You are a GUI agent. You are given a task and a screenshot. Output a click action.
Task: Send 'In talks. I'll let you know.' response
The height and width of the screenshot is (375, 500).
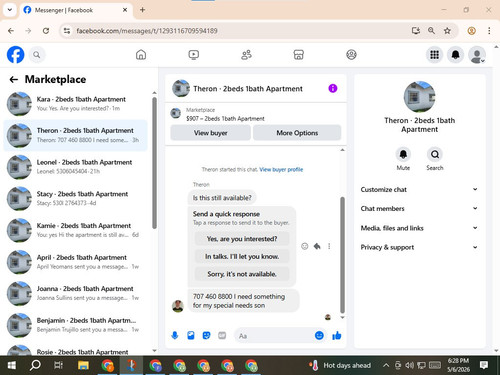(x=242, y=257)
